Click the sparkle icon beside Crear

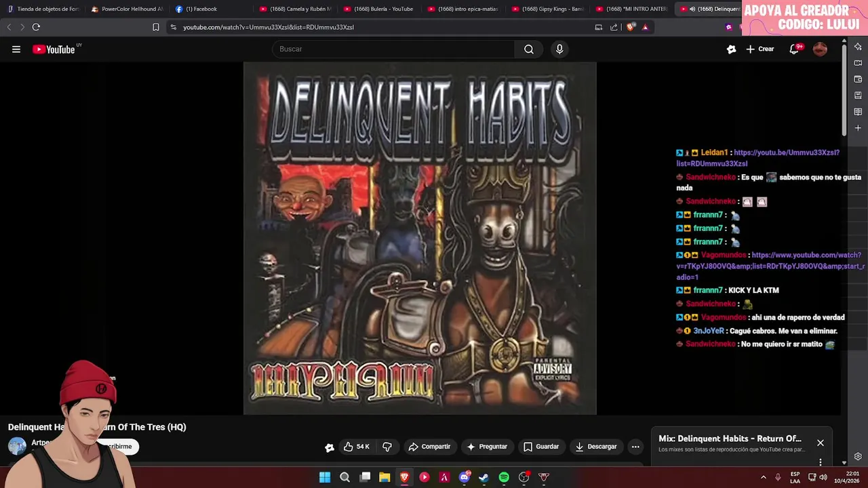point(731,49)
